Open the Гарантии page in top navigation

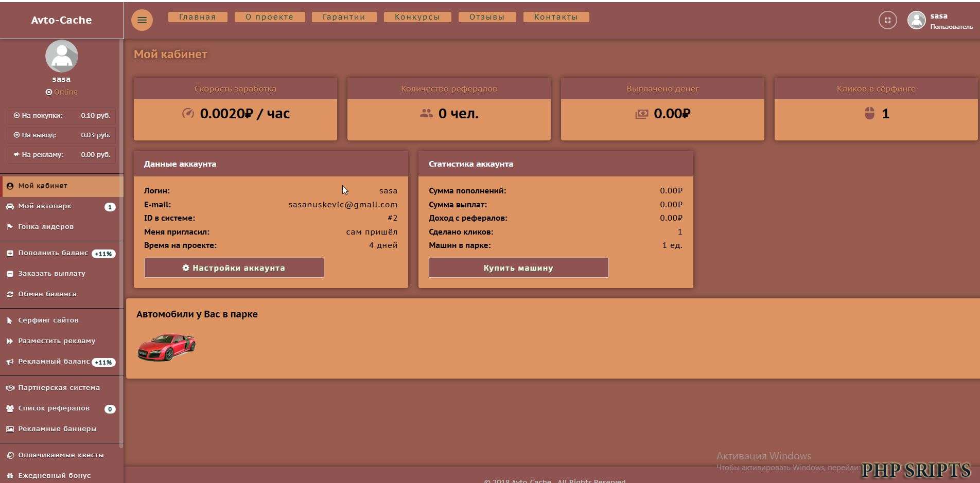click(x=344, y=17)
